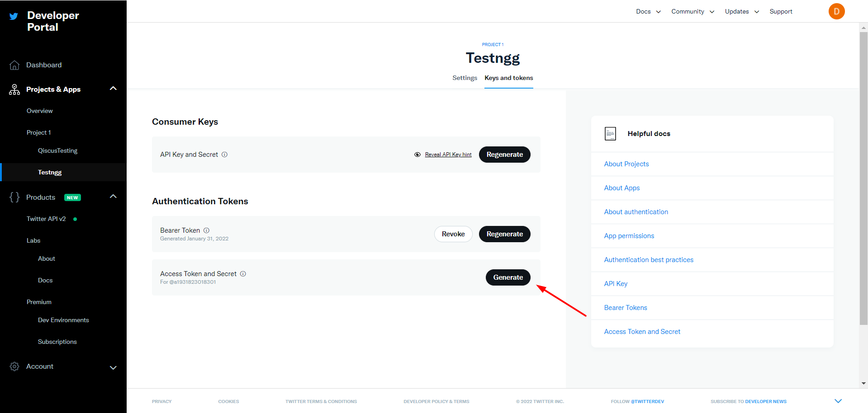Expand the Account section
The height and width of the screenshot is (413, 868).
[x=113, y=367]
